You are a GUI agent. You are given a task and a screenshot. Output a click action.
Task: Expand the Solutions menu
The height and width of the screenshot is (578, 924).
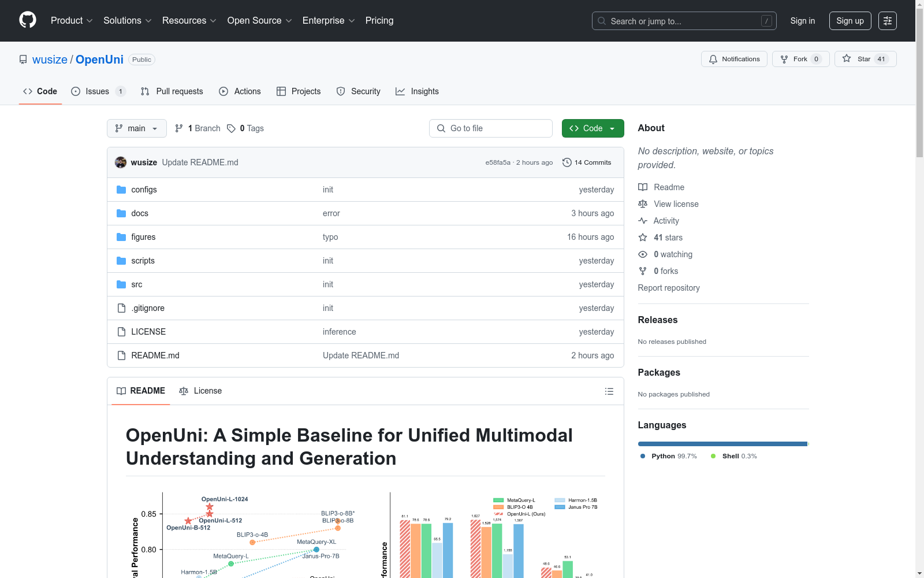click(x=128, y=21)
